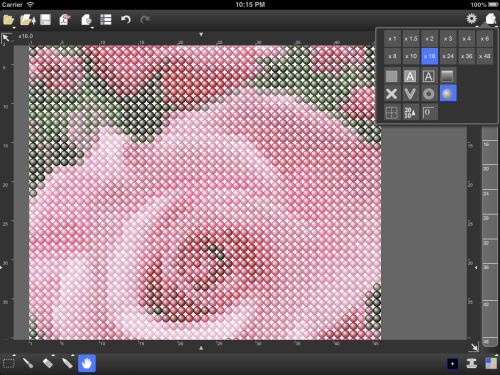
Task: Switch to round bead display mode
Action: (448, 93)
